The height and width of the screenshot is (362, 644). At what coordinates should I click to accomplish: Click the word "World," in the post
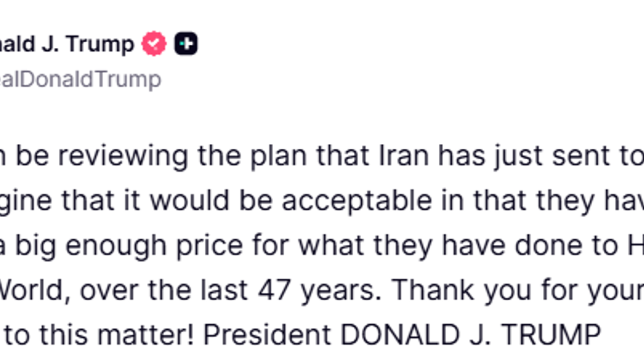(35, 290)
